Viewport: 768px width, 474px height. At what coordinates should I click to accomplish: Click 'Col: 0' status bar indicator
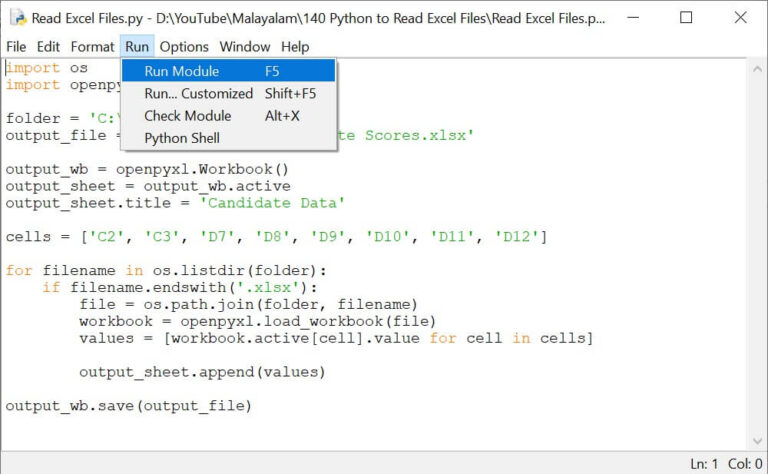pyautogui.click(x=745, y=463)
